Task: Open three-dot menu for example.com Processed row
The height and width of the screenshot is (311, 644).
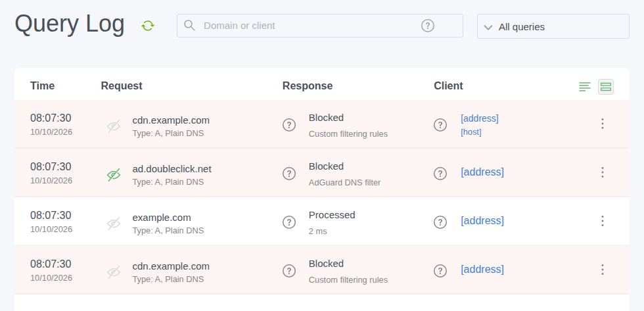Action: click(603, 221)
